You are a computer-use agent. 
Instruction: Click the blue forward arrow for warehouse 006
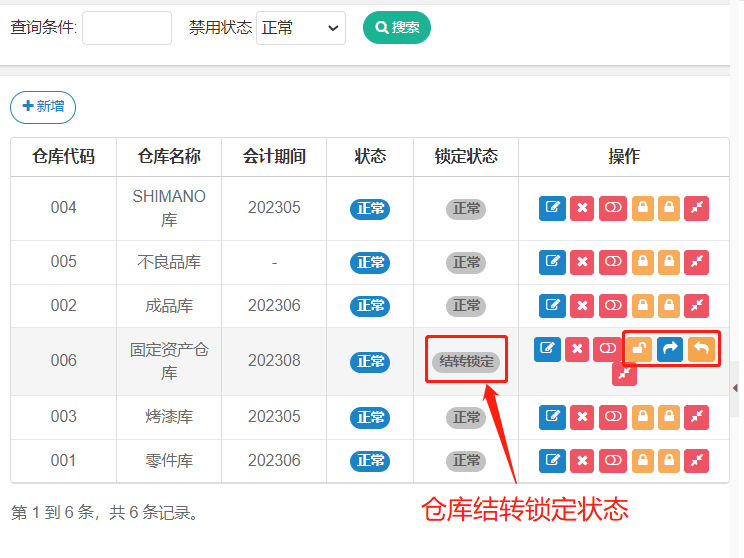pyautogui.click(x=670, y=348)
